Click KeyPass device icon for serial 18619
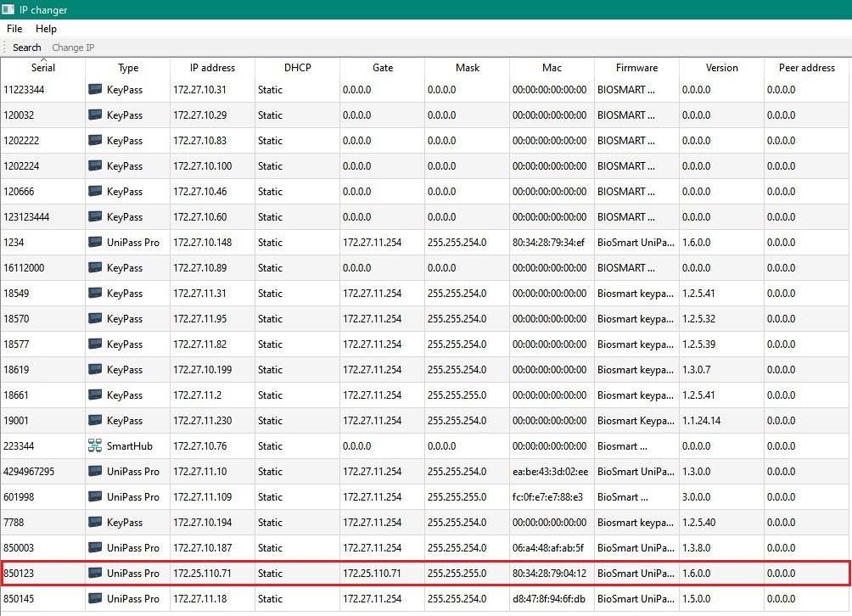The width and height of the screenshot is (852, 616). (x=95, y=369)
